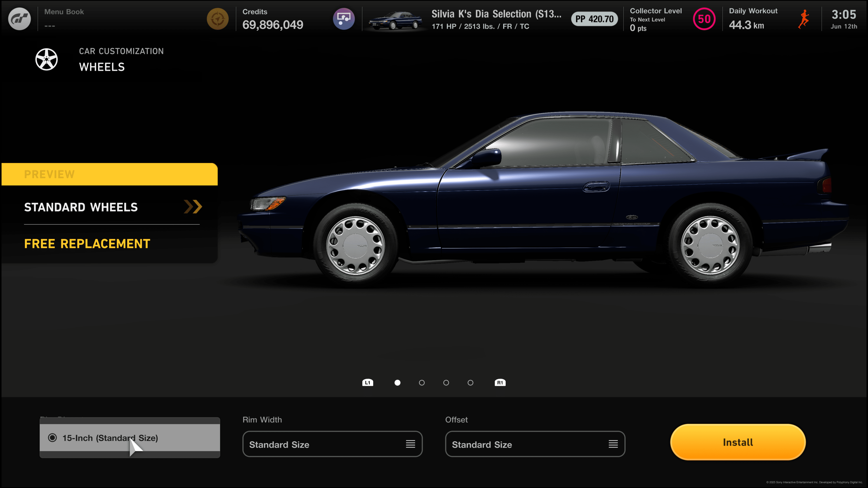Click the 44.3 km workout distance
The height and width of the screenshot is (488, 868).
coord(746,25)
